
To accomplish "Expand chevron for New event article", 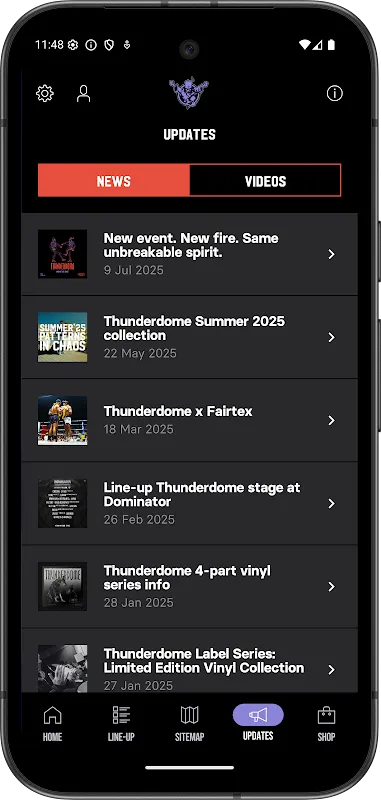I will 332,254.
